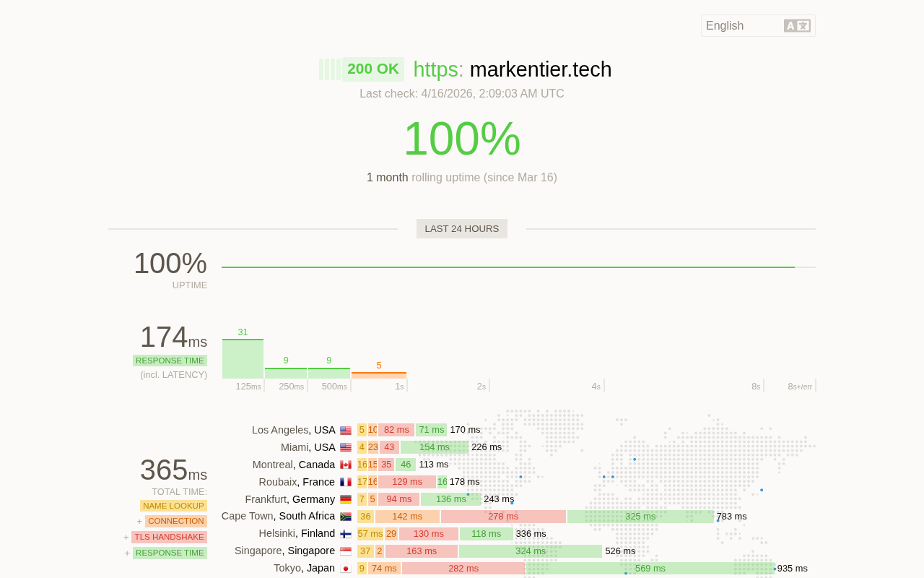The width and height of the screenshot is (924, 578).
Task: Click Miami 154 ms response segment
Action: [435, 447]
